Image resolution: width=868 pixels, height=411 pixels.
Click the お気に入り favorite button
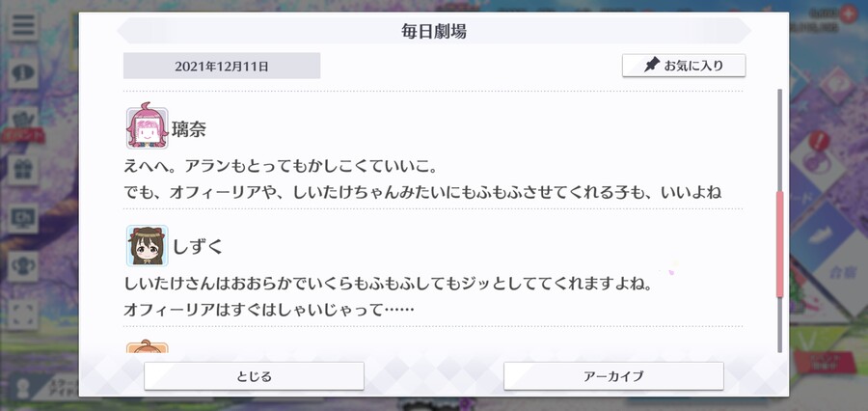684,66
